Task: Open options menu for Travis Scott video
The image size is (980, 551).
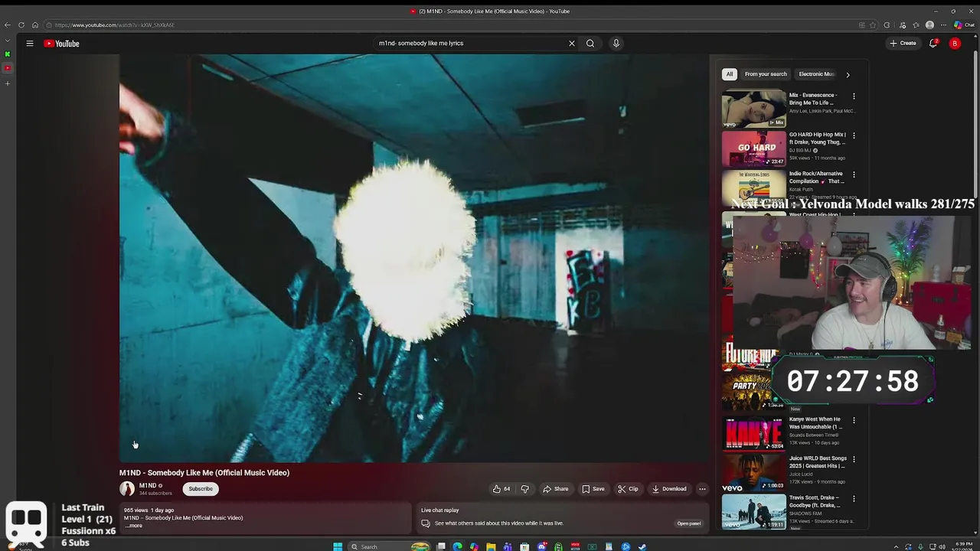Action: [854, 498]
